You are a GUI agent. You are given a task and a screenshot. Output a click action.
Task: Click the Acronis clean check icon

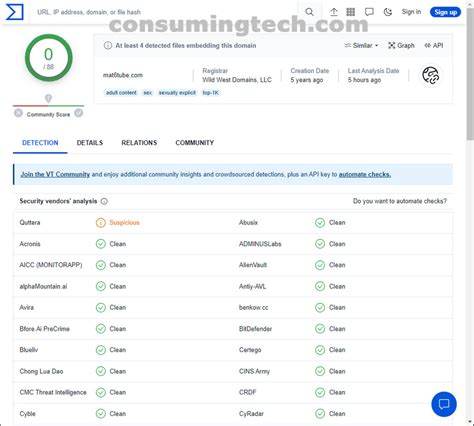101,244
